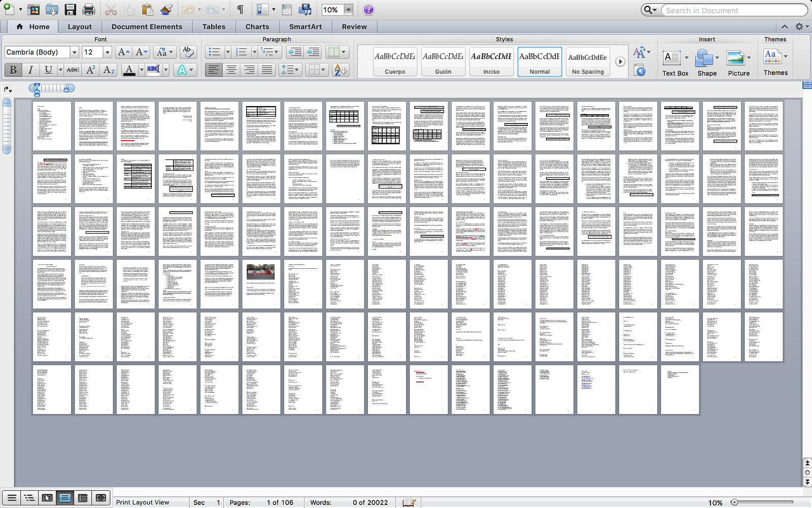
Task: Click the tab stop selector beside the ruler
Action: point(8,89)
